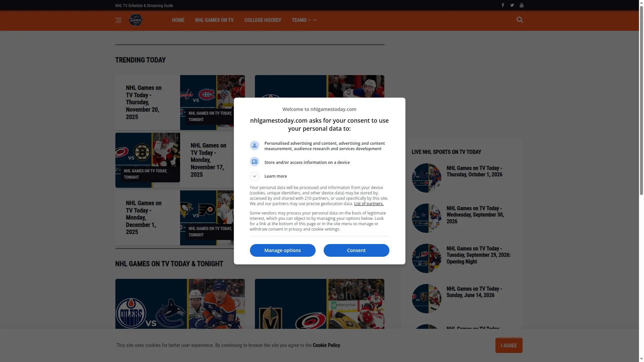Open Oilers vs Canucks featured thumbnail
The height and width of the screenshot is (362, 644).
point(180,304)
